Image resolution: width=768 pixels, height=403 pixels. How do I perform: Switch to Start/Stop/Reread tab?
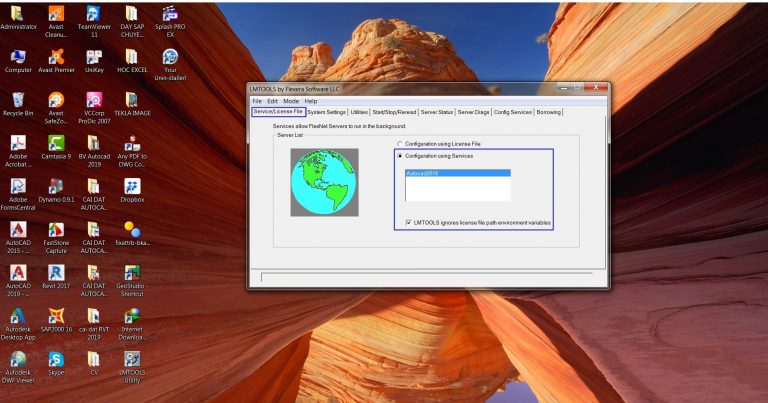point(394,112)
